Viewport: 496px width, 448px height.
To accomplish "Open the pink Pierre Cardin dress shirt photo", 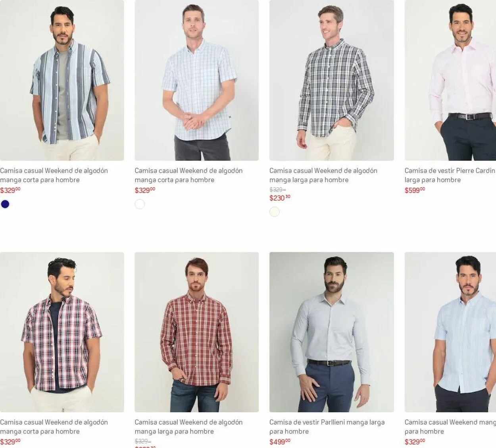I will tap(450, 80).
